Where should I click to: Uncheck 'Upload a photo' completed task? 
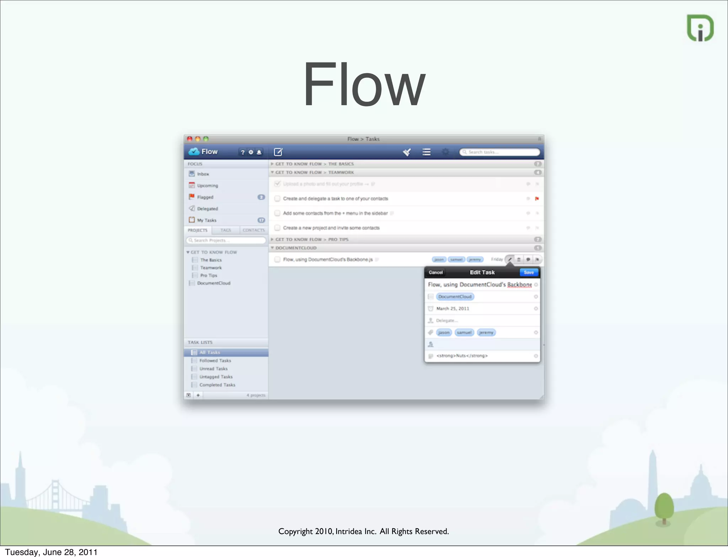coord(277,184)
